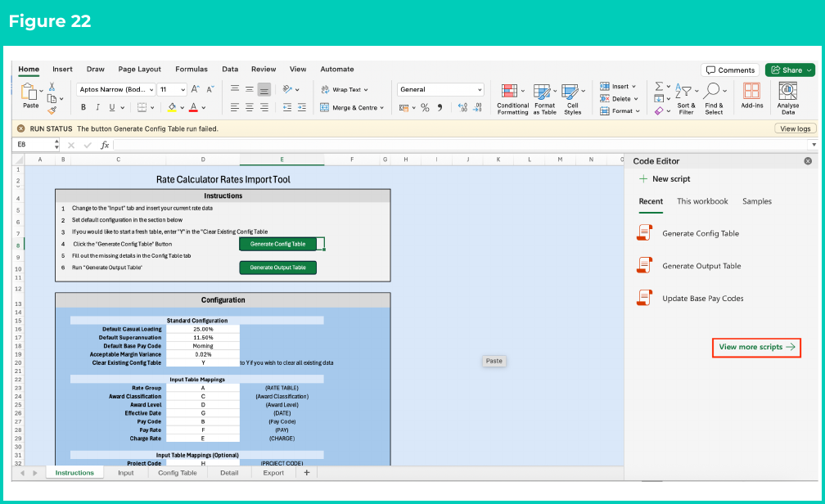Apply the red font colour
The width and height of the screenshot is (825, 504).
pos(193,107)
